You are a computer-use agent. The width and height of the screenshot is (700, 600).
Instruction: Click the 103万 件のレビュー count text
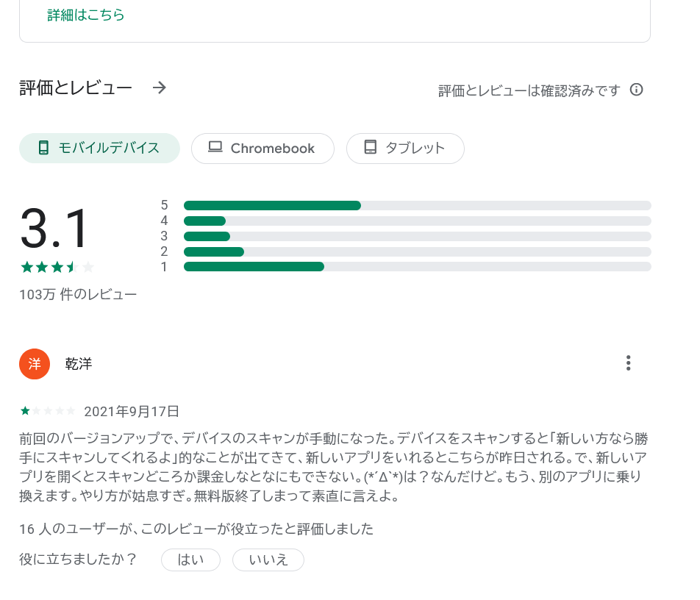(x=78, y=295)
